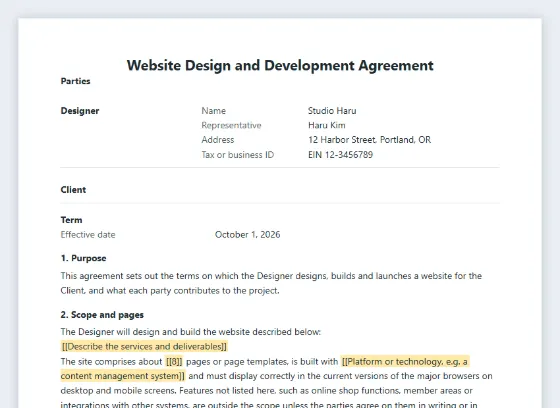The height and width of the screenshot is (408, 560).
Task: Click the 2. Scope and pages heading
Action: click(x=102, y=315)
